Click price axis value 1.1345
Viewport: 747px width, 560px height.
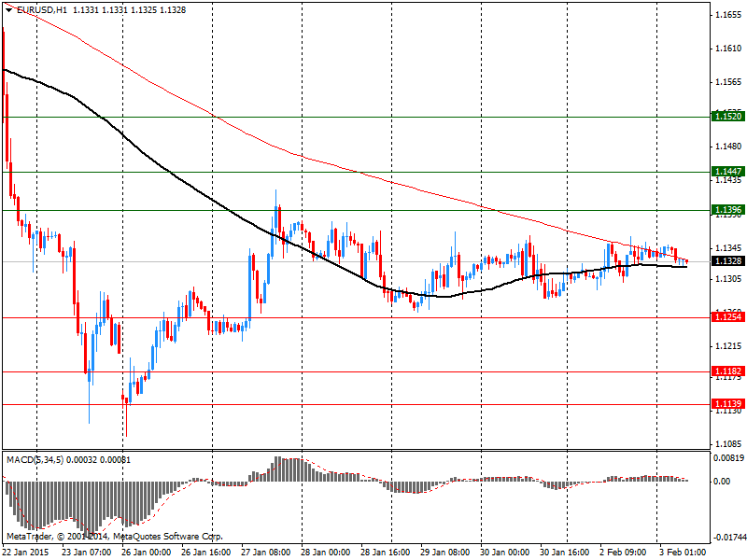(x=728, y=248)
